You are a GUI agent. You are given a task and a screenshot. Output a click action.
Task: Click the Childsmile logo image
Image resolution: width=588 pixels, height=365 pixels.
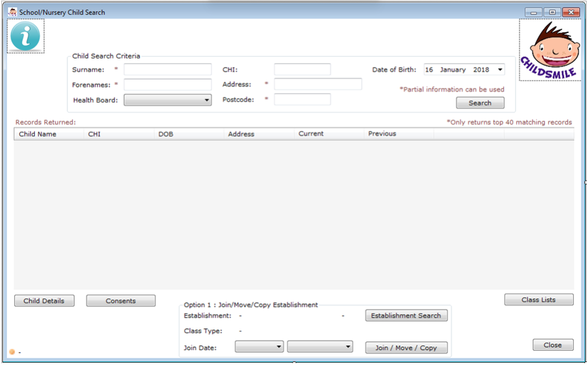pos(547,50)
